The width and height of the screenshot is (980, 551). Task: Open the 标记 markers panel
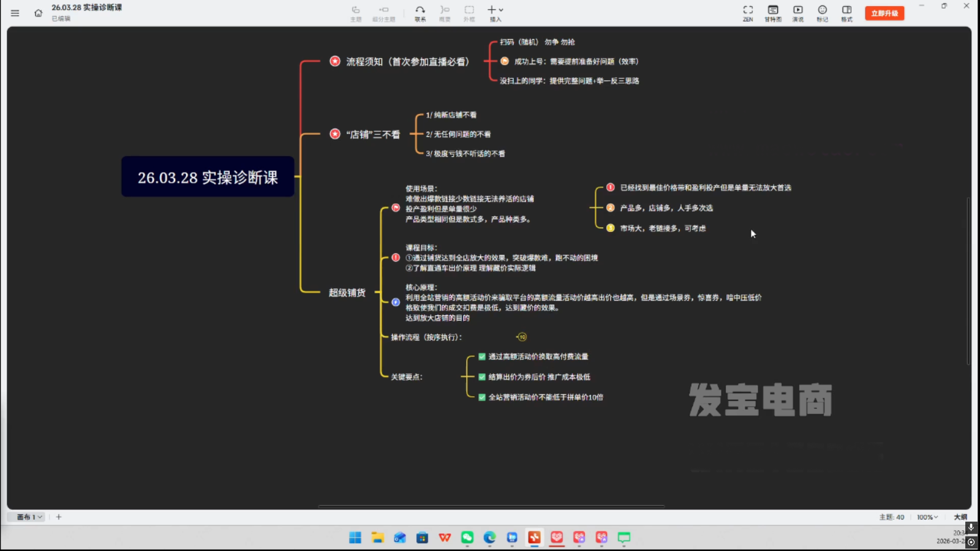click(x=823, y=13)
